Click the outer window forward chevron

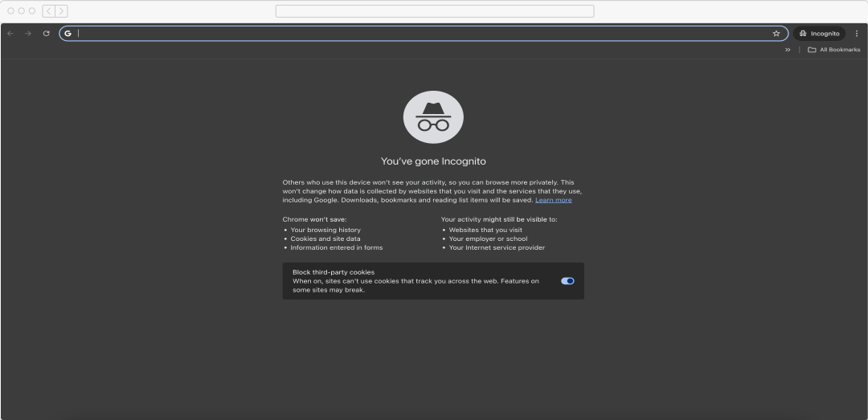[61, 11]
